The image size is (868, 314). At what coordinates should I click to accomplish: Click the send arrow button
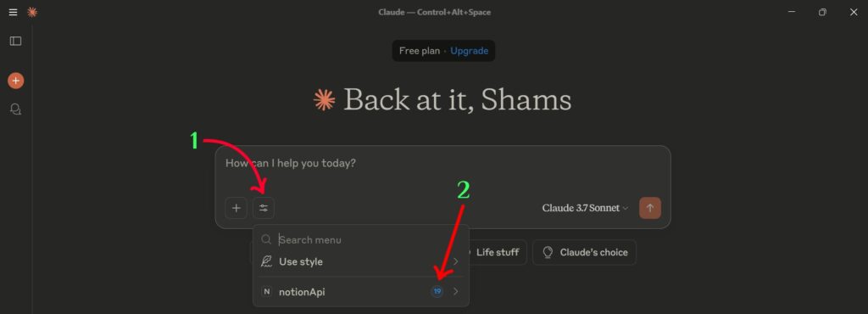pyautogui.click(x=650, y=208)
